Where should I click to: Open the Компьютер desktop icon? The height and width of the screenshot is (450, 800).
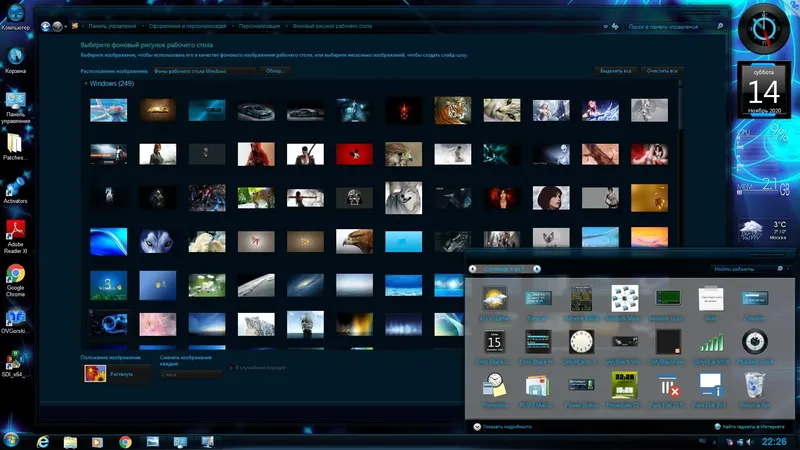pyautogui.click(x=15, y=16)
